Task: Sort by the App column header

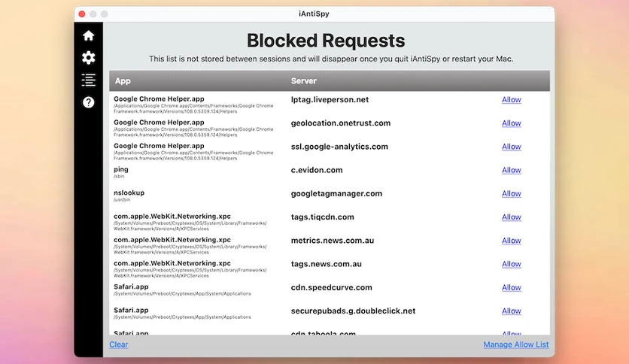Action: pyautogui.click(x=123, y=81)
